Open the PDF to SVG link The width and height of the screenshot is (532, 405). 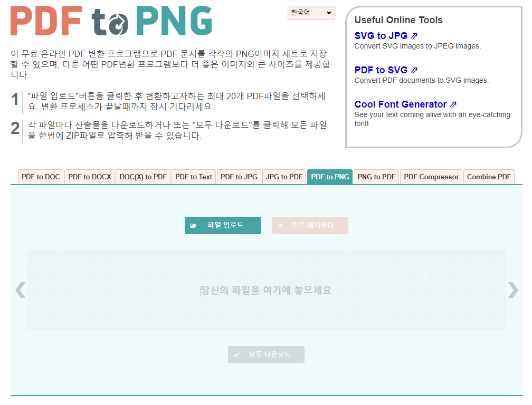tap(381, 70)
